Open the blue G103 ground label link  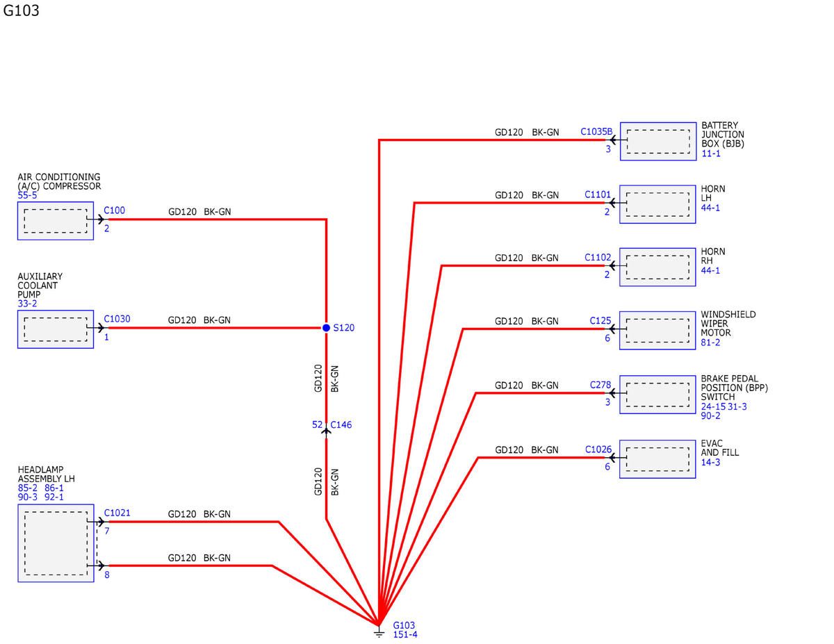pyautogui.click(x=404, y=625)
